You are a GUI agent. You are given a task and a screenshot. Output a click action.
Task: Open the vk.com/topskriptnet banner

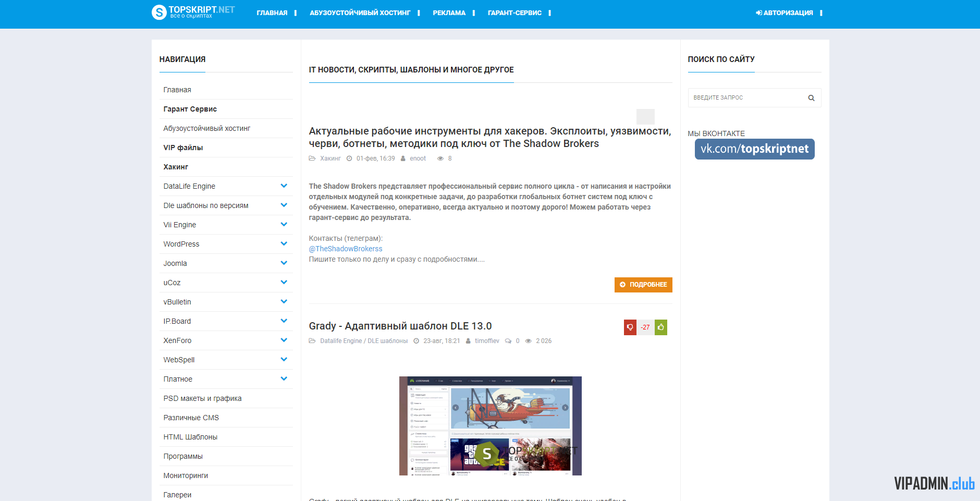755,149
